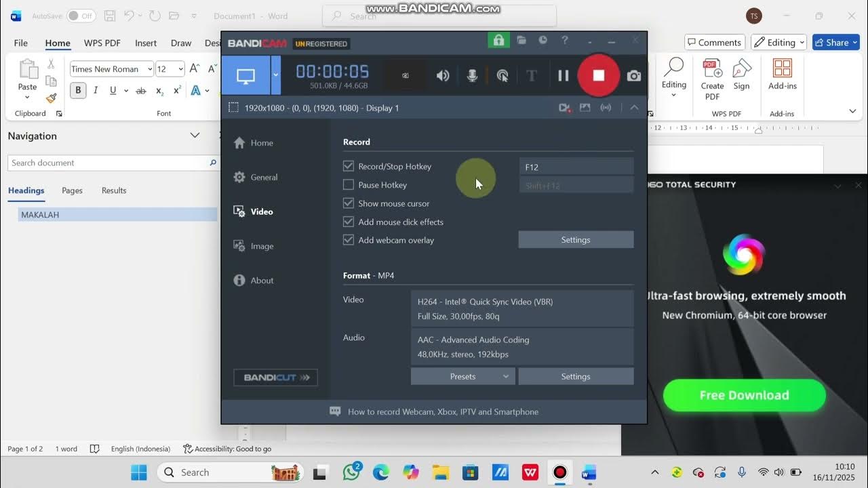The width and height of the screenshot is (868, 488).
Task: Collapse Navigation pane options chevron
Action: 195,136
